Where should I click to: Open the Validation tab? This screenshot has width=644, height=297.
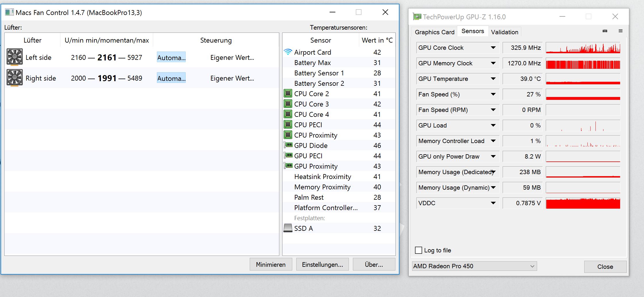point(504,32)
